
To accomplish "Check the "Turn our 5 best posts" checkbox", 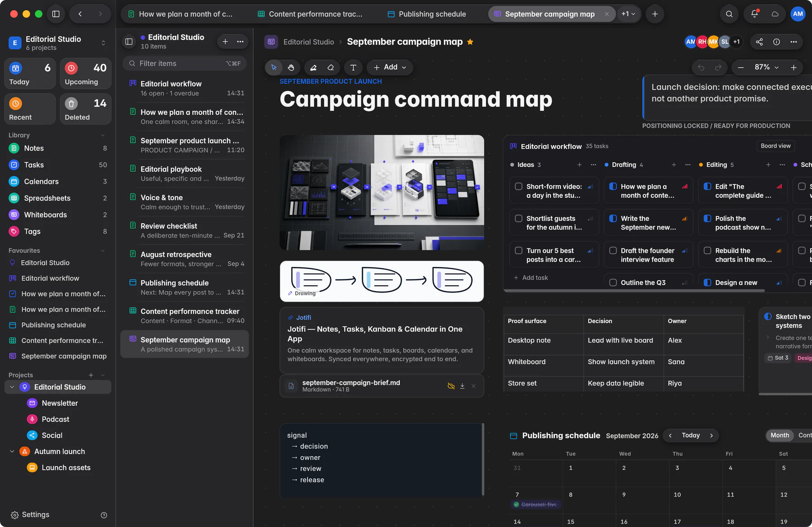I will coord(519,251).
